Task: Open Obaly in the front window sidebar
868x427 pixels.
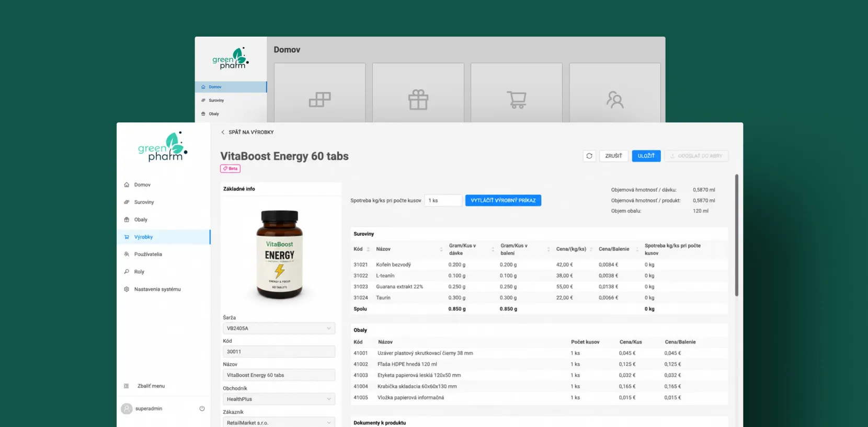Action: tap(163, 220)
